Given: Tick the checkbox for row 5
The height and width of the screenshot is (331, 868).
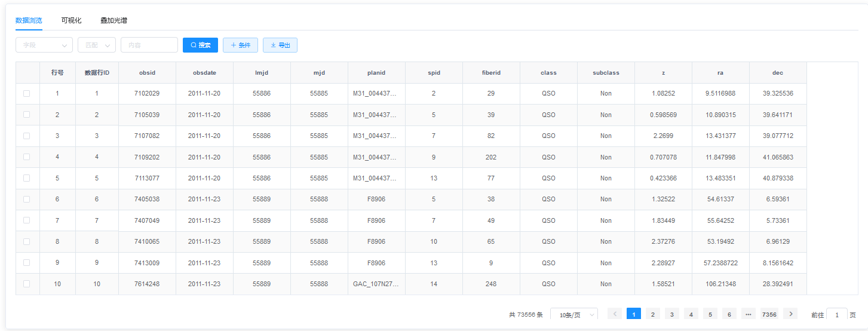Looking at the screenshot, I should [x=26, y=178].
